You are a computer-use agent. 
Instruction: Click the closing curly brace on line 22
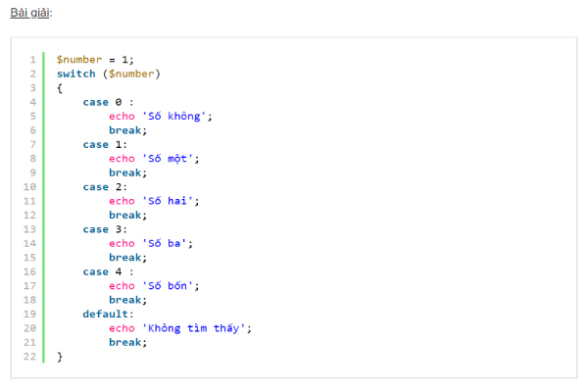[x=60, y=357]
